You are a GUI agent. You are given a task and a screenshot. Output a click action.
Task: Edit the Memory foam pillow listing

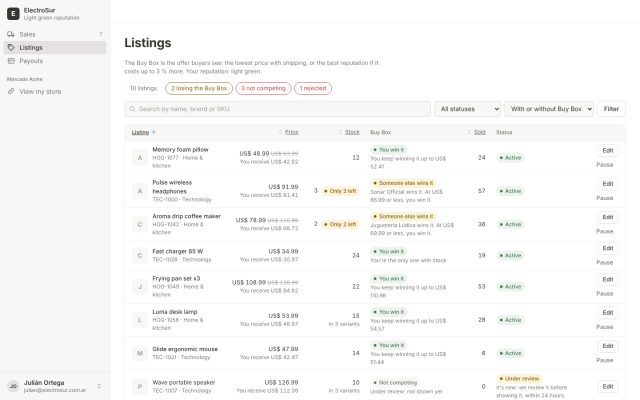608,151
